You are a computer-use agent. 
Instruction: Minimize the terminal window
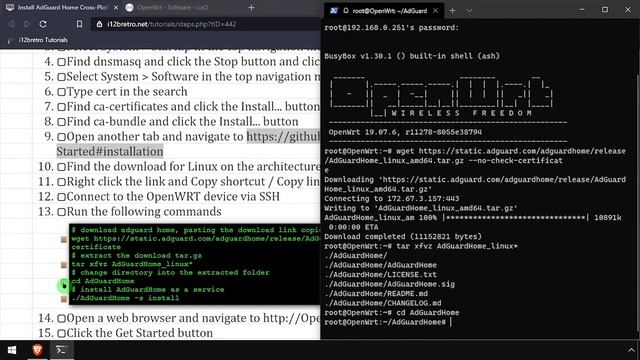(582, 10)
